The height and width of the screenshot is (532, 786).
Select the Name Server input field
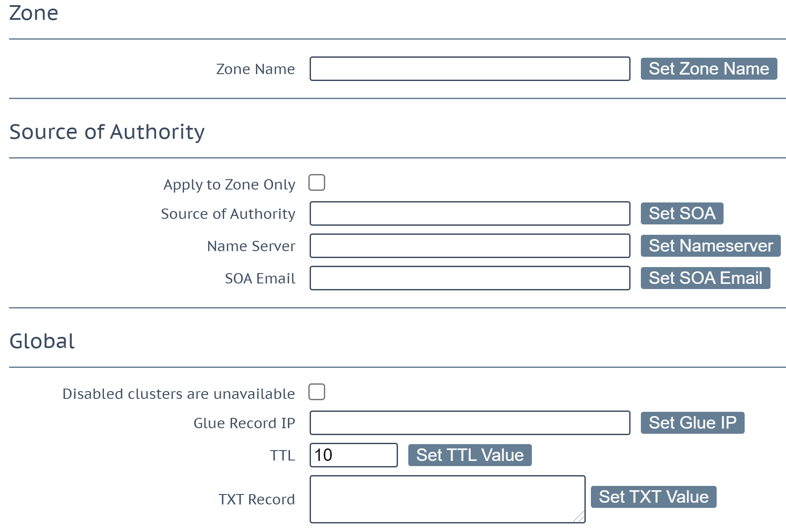(470, 246)
